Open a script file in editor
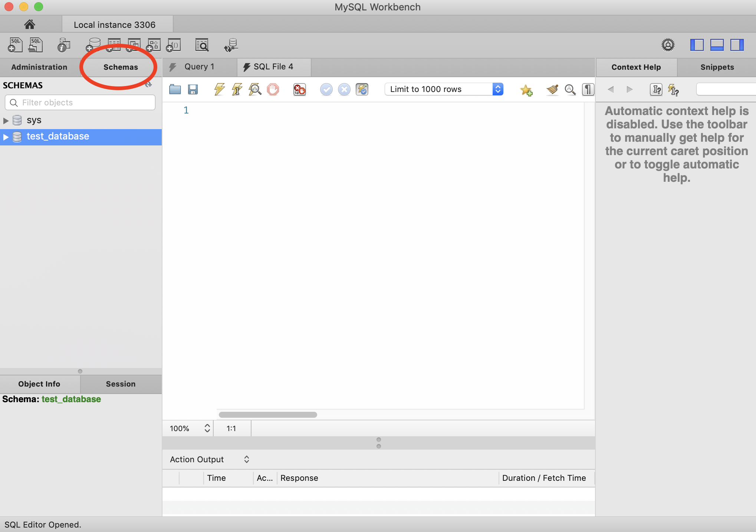This screenshot has height=532, width=756. click(175, 89)
